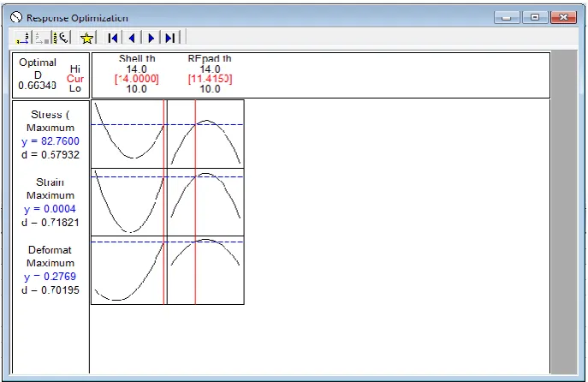The width and height of the screenshot is (588, 382).
Task: Minimize the Response Optimization window
Action: (507, 17)
